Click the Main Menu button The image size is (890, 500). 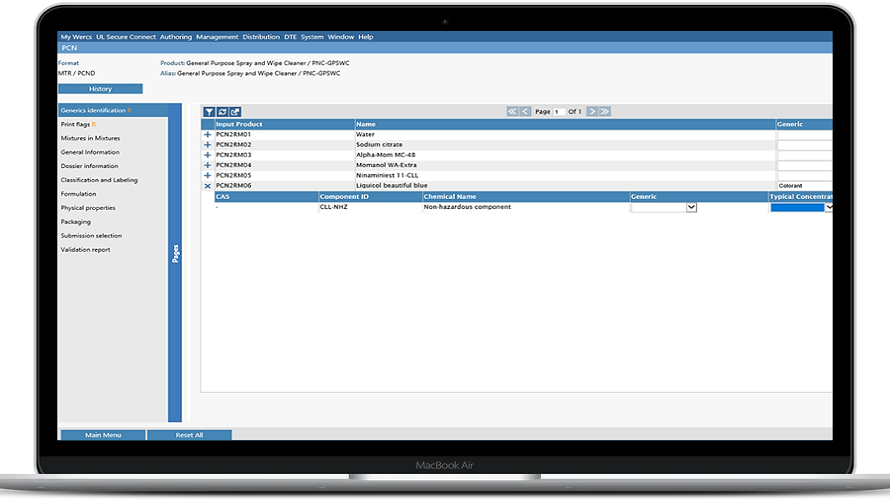pyautogui.click(x=103, y=435)
